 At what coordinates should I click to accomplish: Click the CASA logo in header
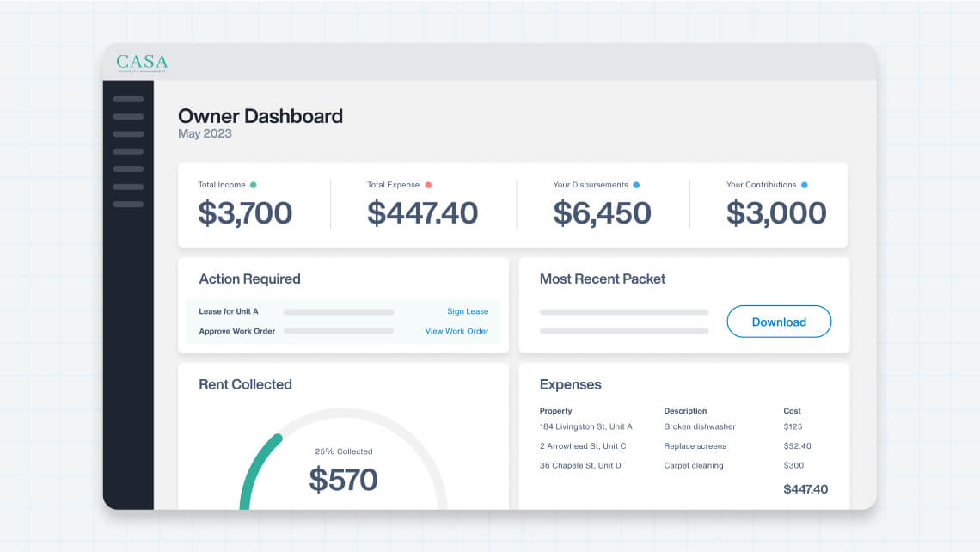pyautogui.click(x=142, y=63)
